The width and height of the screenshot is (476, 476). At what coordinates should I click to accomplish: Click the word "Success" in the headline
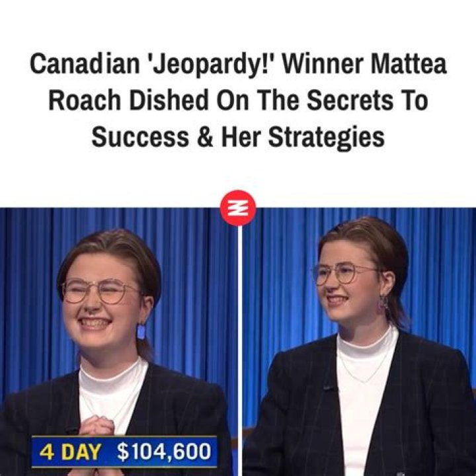[140, 138]
